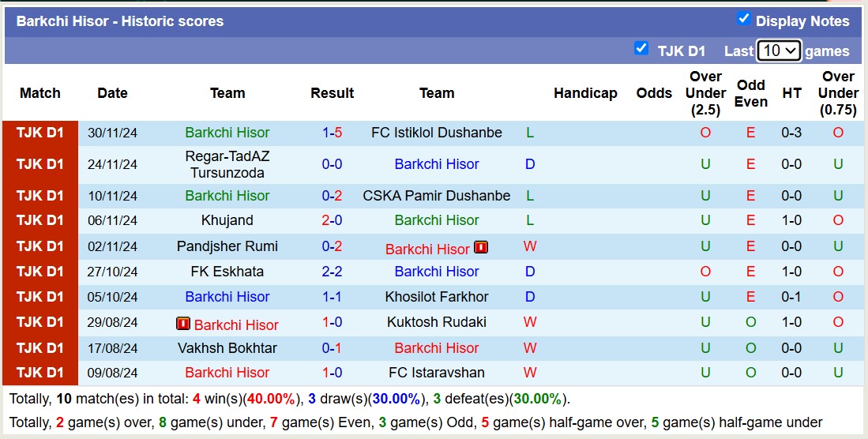Click TJK D1 league cell for 30/11/24

[x=40, y=133]
